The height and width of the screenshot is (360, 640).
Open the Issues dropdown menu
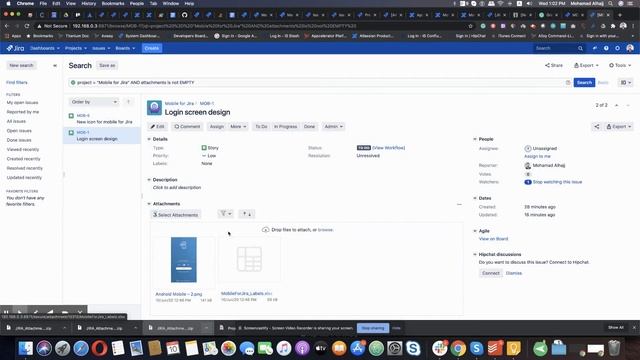click(101, 48)
